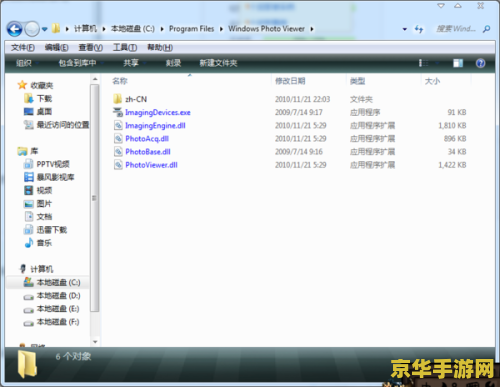500x387 pixels.
Task: Click the Forward navigation arrow button
Action: pos(32,29)
